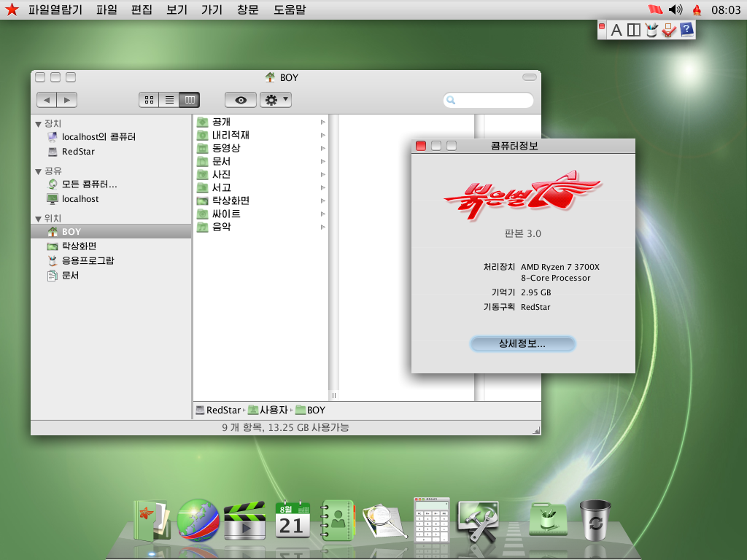This screenshot has width=747, height=560.
Task: Click the eye quick look button
Action: point(241,100)
